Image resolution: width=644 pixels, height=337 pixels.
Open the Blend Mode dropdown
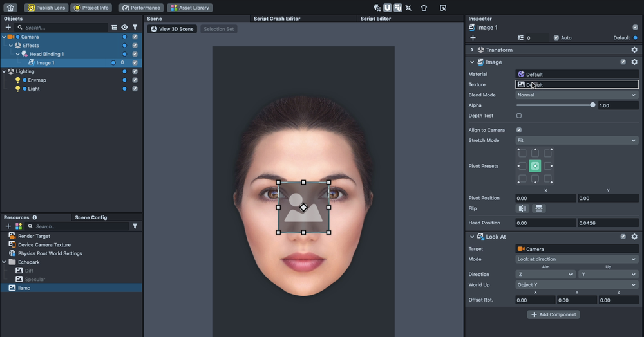[577, 95]
